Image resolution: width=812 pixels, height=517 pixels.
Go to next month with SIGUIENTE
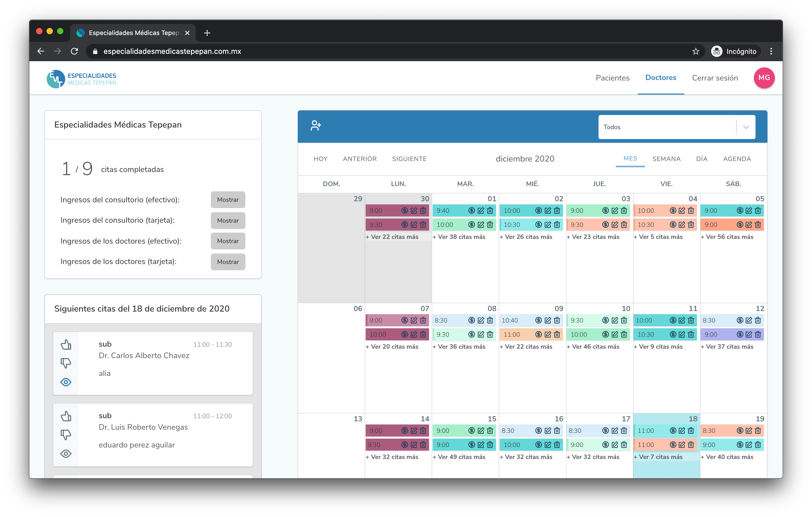pos(409,159)
